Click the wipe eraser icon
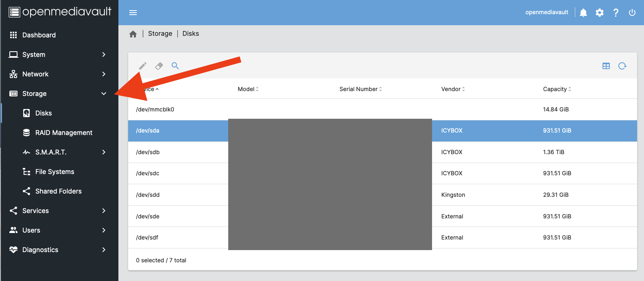This screenshot has height=281, width=644. click(x=159, y=66)
